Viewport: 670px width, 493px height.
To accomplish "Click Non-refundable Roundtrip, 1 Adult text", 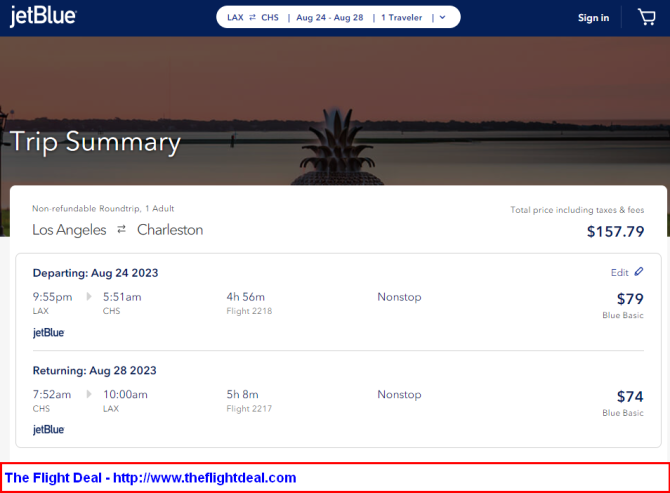I will click(x=103, y=208).
